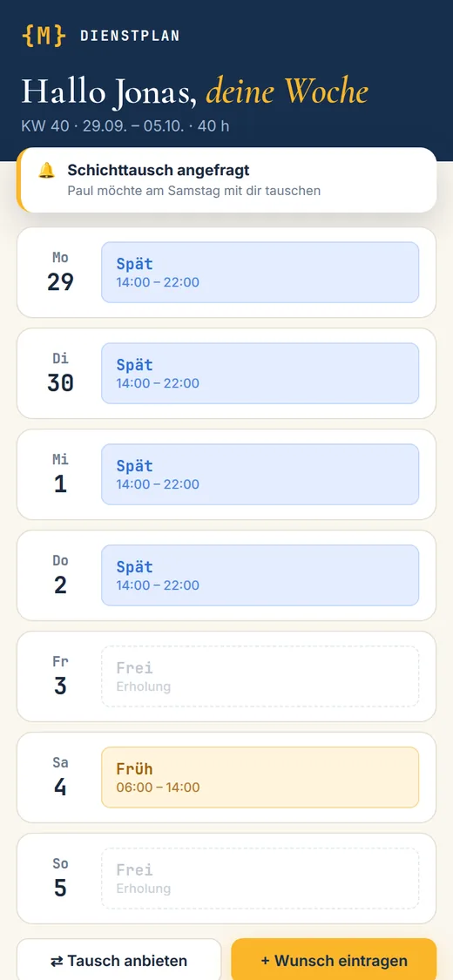Open Saturday Früh shift 06:00 – 14:00

click(260, 777)
